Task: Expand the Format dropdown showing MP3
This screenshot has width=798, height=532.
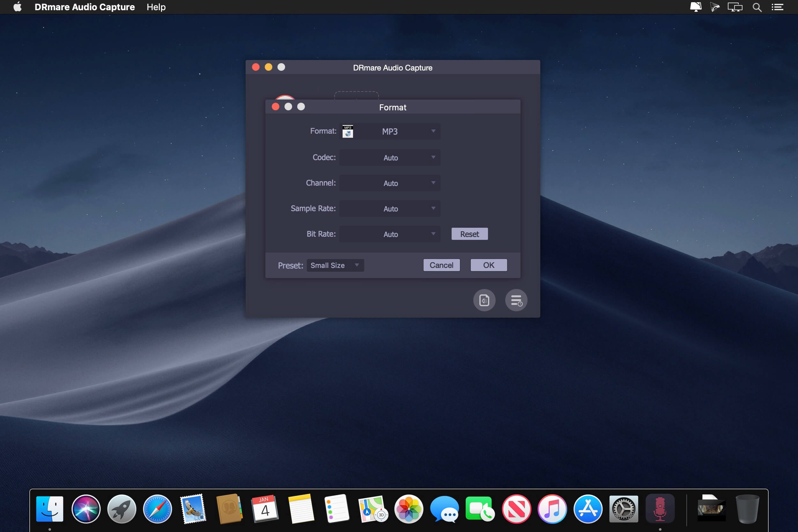Action: [x=390, y=131]
